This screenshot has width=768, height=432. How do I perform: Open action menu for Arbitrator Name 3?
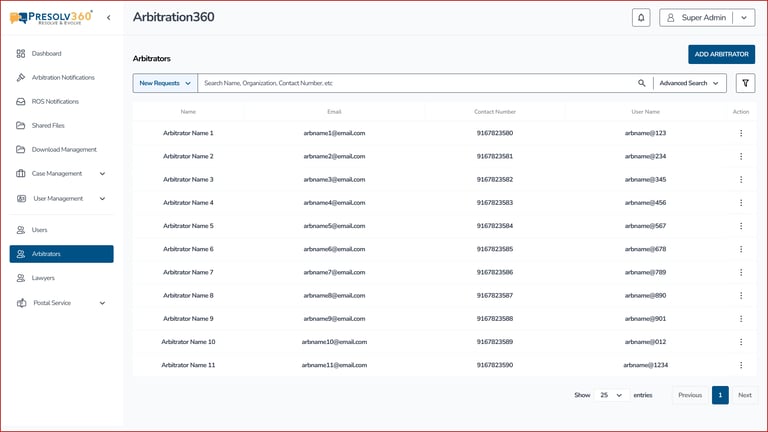point(741,179)
